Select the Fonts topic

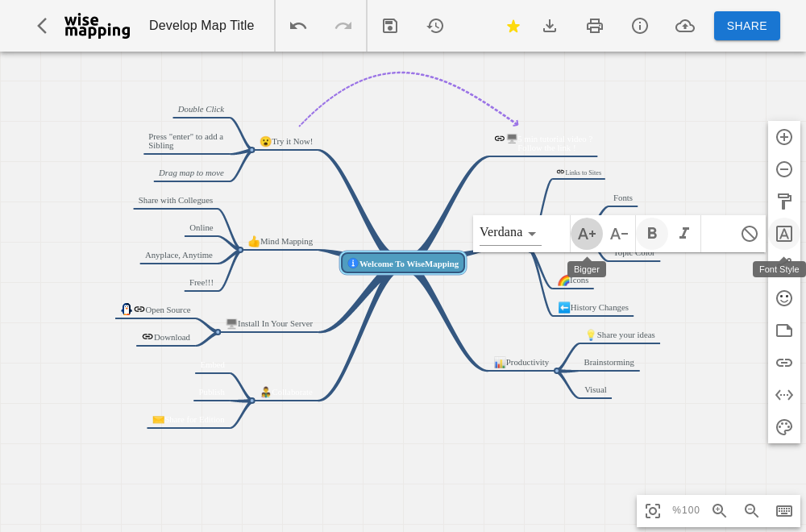coord(622,198)
